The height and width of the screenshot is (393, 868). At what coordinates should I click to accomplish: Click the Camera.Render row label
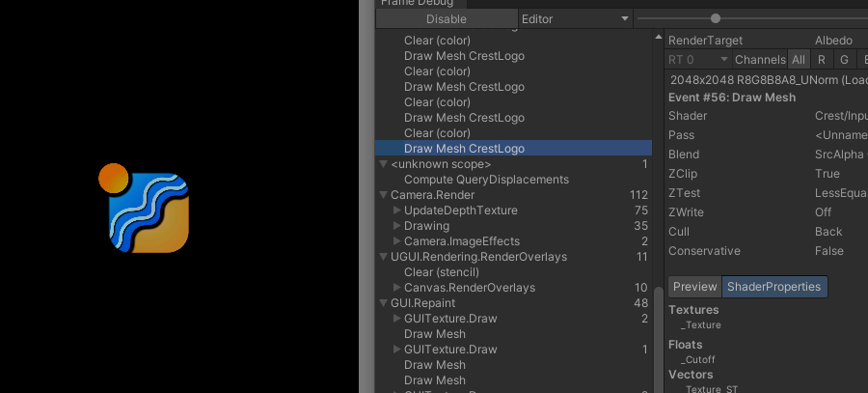[432, 195]
